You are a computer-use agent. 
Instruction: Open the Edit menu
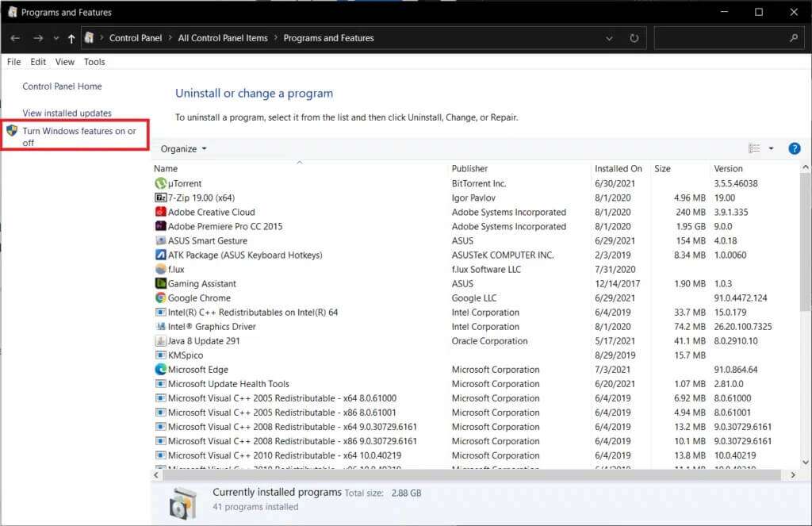(x=38, y=62)
